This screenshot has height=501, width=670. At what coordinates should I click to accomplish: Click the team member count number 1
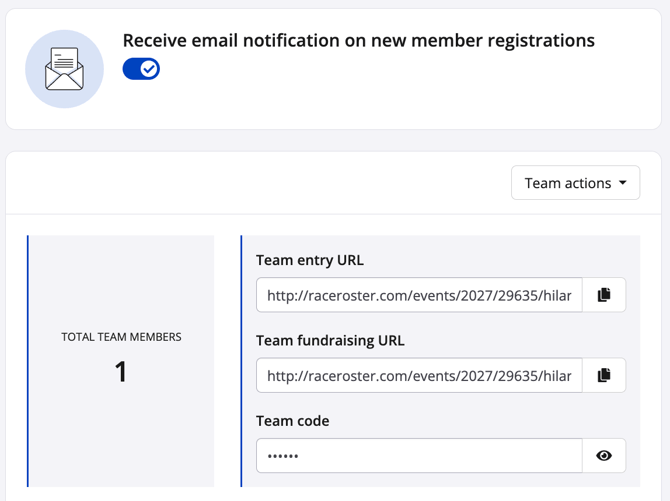pyautogui.click(x=121, y=372)
